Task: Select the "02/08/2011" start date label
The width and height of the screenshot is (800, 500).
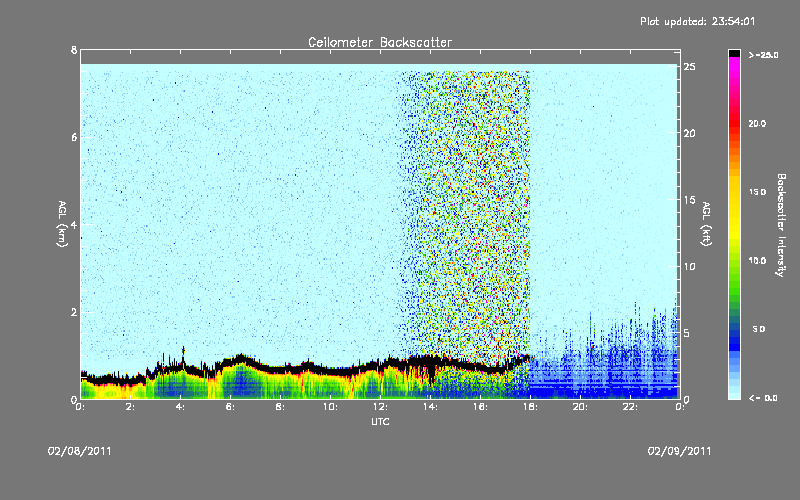Action: (x=80, y=451)
